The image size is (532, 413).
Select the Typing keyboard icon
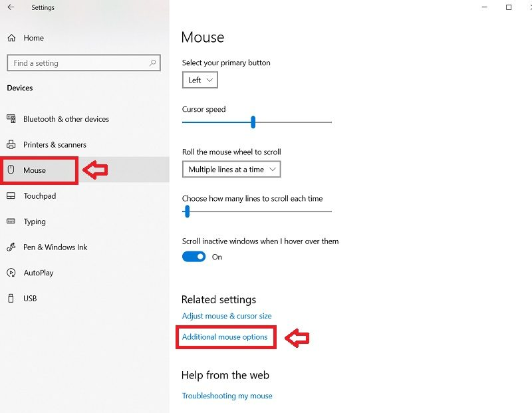pyautogui.click(x=11, y=221)
